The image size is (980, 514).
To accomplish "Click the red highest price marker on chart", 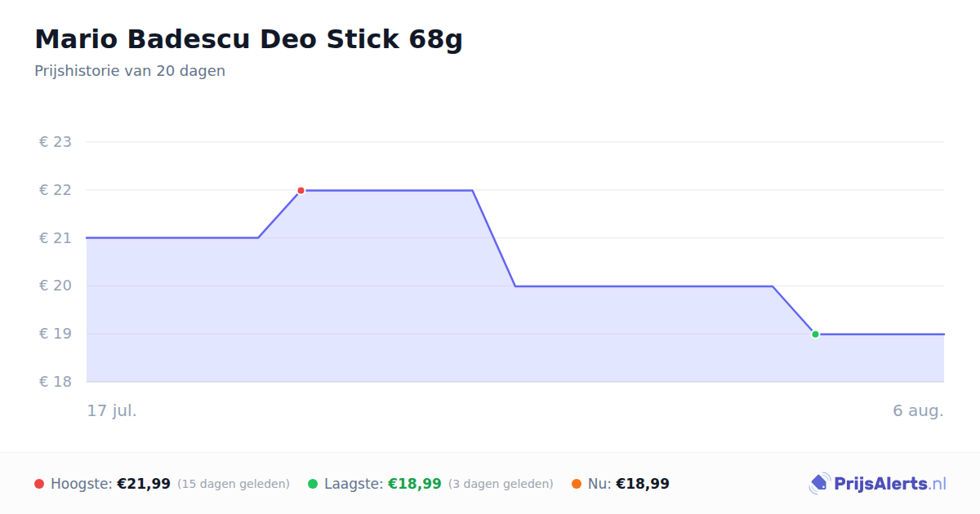I will (x=301, y=190).
